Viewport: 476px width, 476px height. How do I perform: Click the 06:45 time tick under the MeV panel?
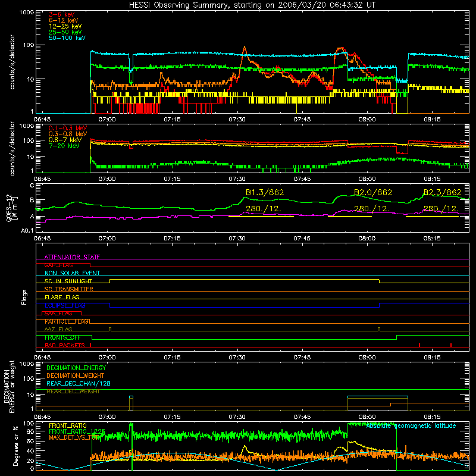click(42, 179)
